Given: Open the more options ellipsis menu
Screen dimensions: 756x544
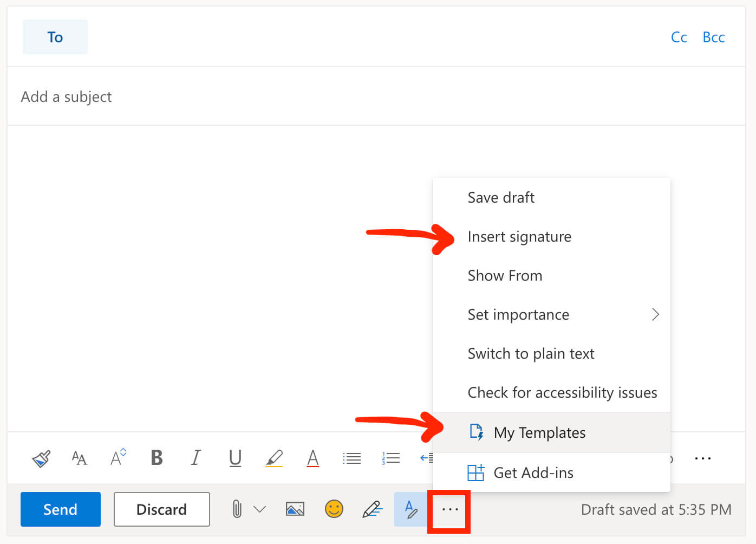Looking at the screenshot, I should 449,509.
